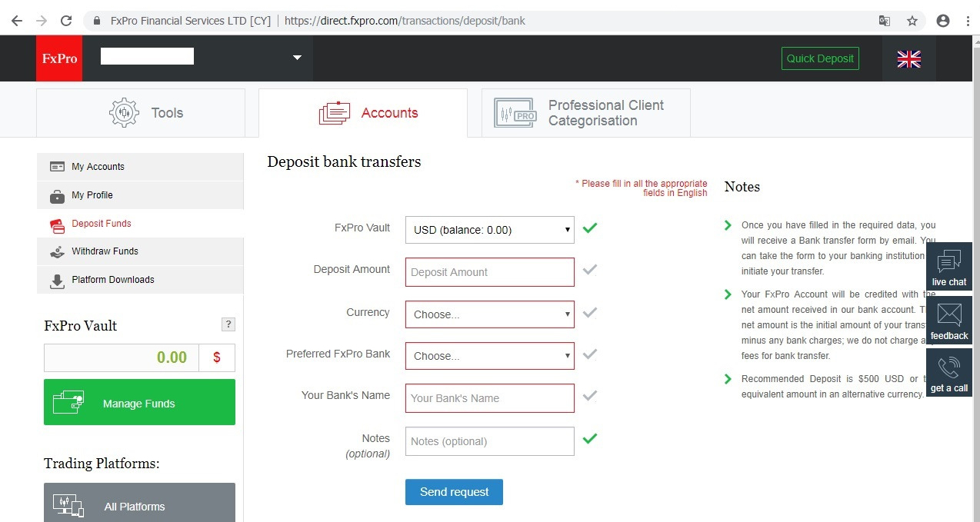This screenshot has width=980, height=522.
Task: Click the PRO categorisation icon
Action: click(515, 113)
